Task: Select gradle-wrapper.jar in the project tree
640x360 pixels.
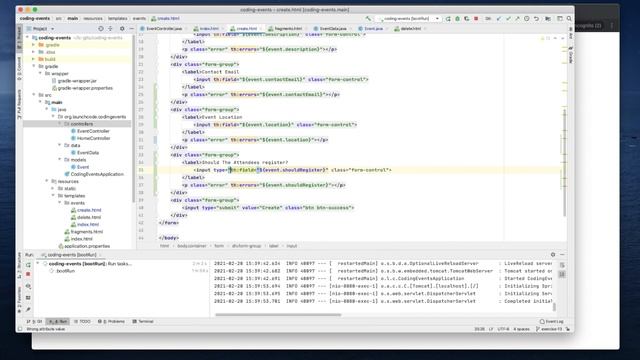Action: pos(74,81)
